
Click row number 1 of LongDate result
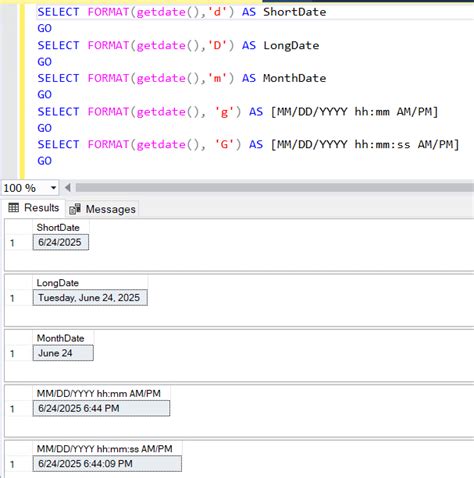12,298
